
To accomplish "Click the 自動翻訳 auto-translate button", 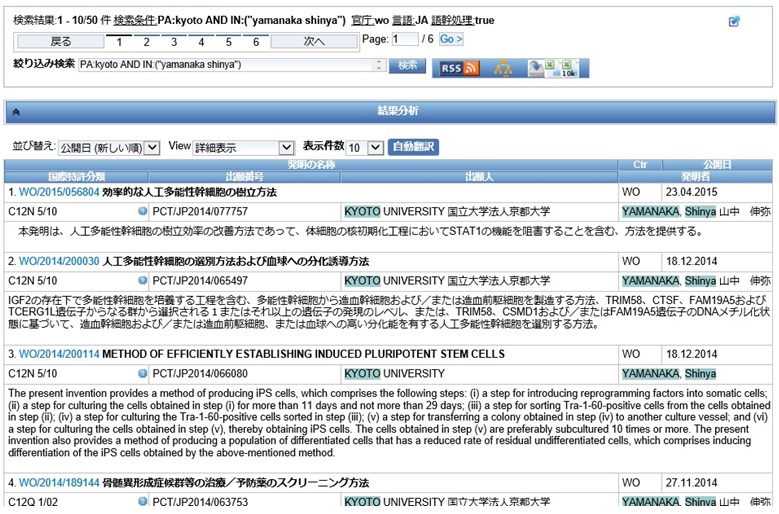I will click(x=413, y=147).
